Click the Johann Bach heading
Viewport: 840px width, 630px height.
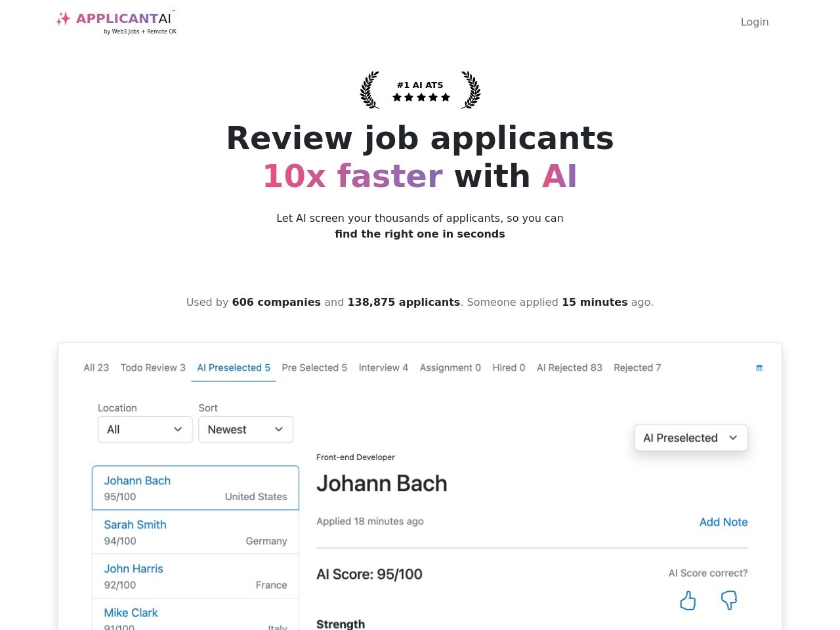[x=382, y=484]
